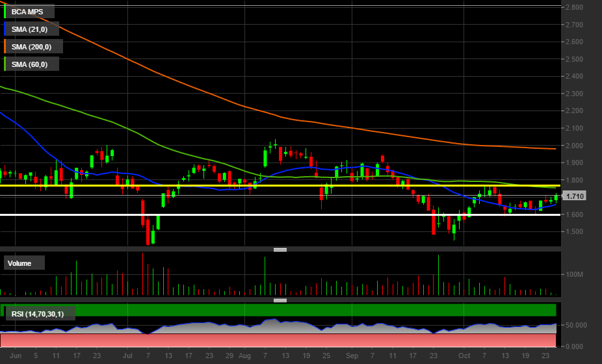Viewport: 602px width, 364px height.
Task: Click the Sep label on time axis
Action: click(x=352, y=356)
